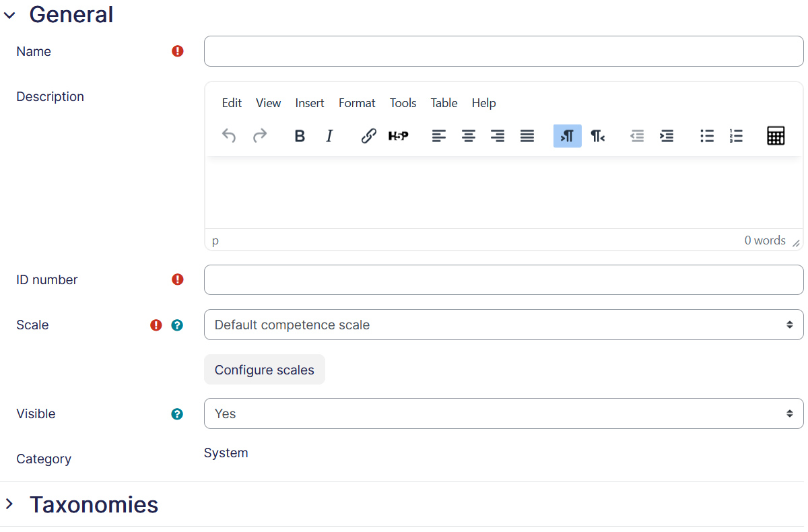Click the Configure scales button

(264, 370)
